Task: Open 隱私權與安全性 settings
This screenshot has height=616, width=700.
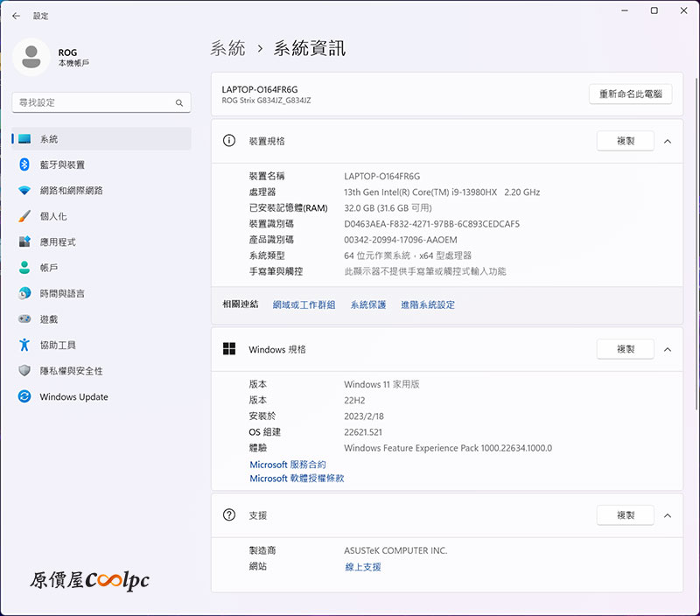Action: coord(101,370)
